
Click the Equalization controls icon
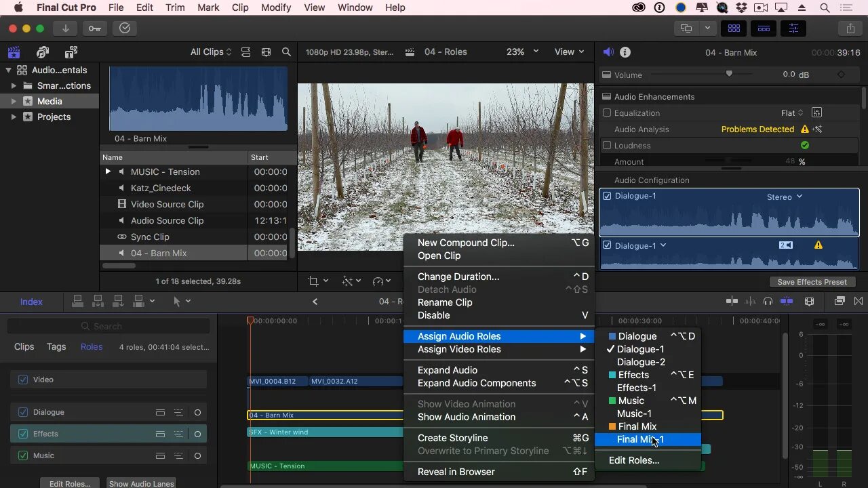[x=816, y=113]
